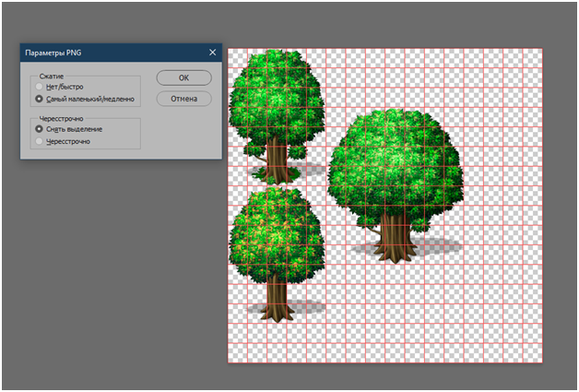Click the bottom-left tree's canopy
The width and height of the screenshot is (579, 392).
pyautogui.click(x=275, y=235)
